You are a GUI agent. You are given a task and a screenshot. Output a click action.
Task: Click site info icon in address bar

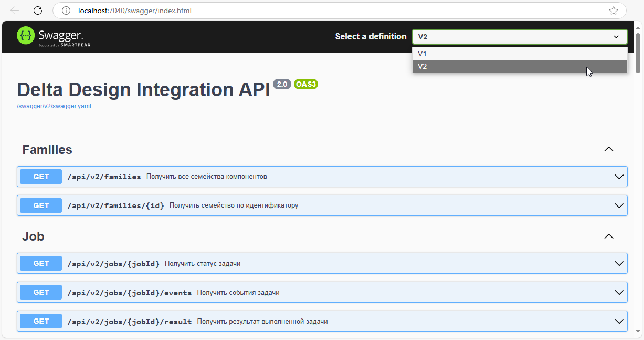click(x=66, y=11)
